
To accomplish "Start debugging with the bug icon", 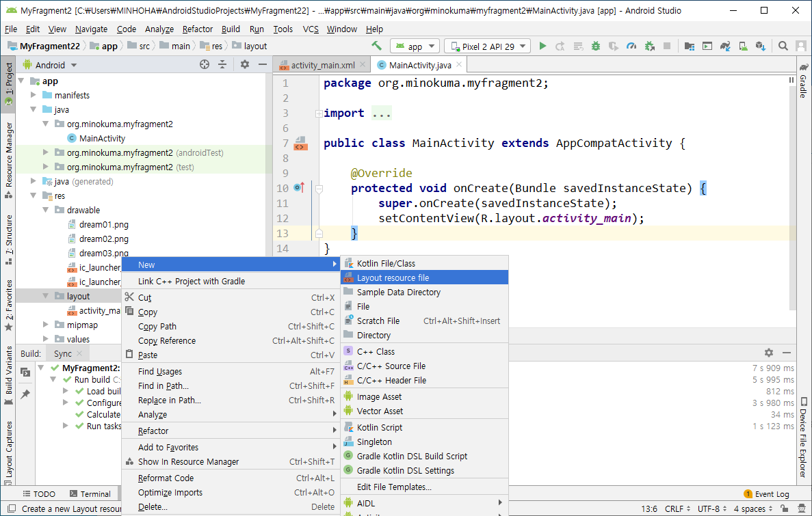I will tap(596, 46).
